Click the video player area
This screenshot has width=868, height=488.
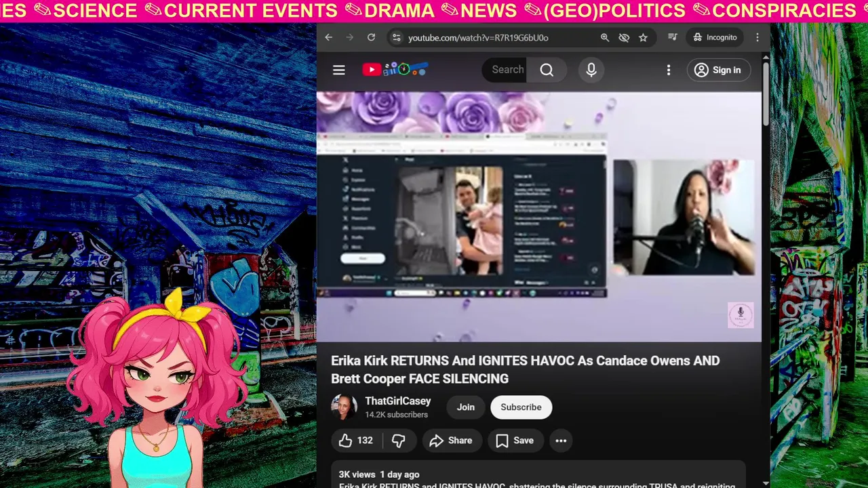coord(539,217)
